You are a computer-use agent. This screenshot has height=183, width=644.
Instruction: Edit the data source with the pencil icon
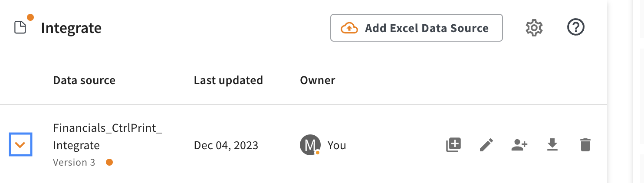(x=486, y=145)
